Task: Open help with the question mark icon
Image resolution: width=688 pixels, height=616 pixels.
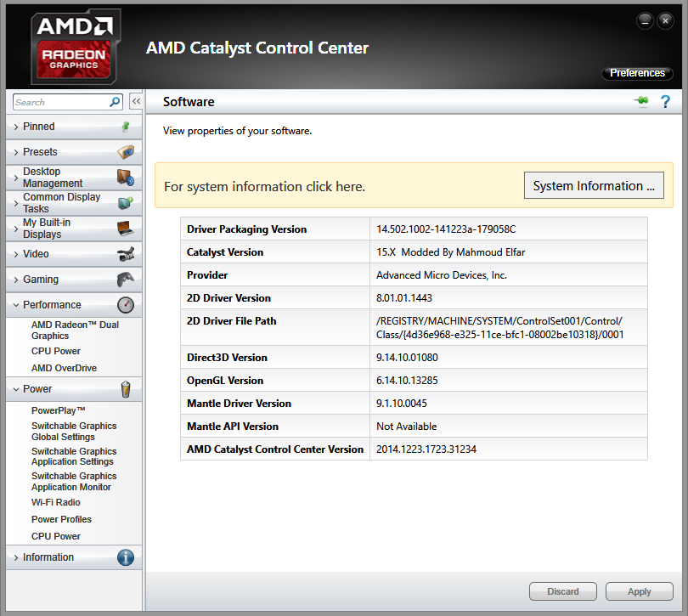Action: coord(665,102)
